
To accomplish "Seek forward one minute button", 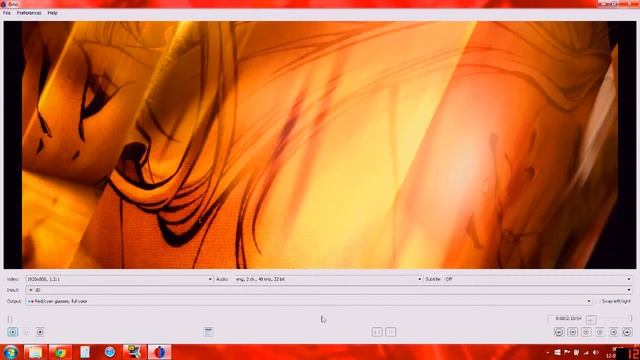I will click(x=613, y=332).
